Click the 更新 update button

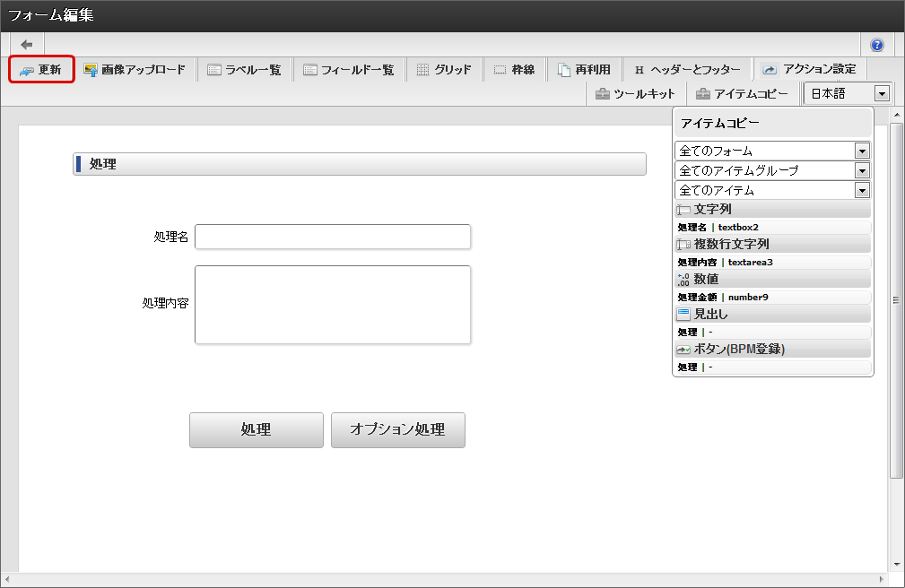tap(41, 70)
